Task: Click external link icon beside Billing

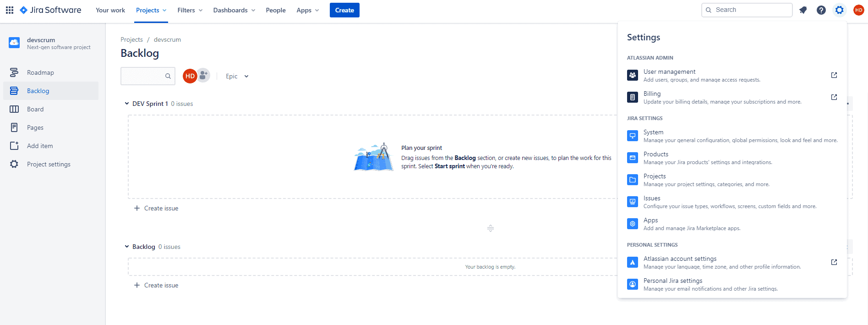Action: point(834,97)
